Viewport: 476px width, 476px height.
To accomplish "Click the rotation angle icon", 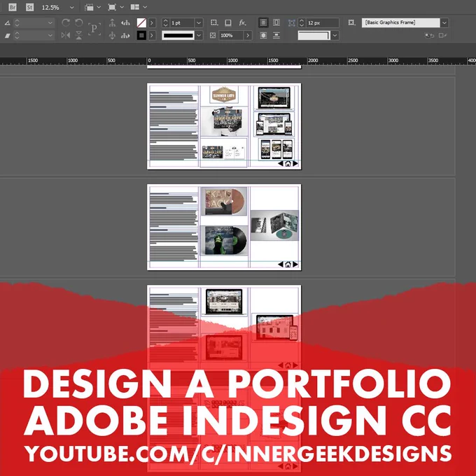I will 7,23.
